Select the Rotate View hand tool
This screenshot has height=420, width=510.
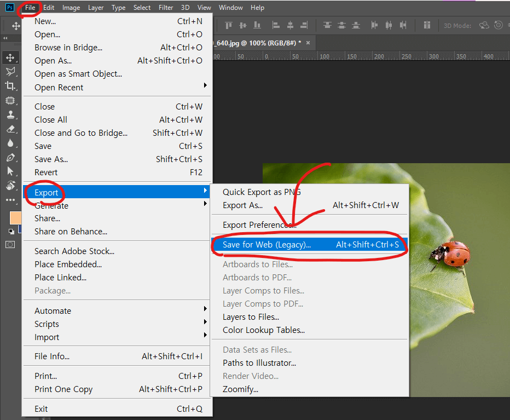[x=10, y=186]
